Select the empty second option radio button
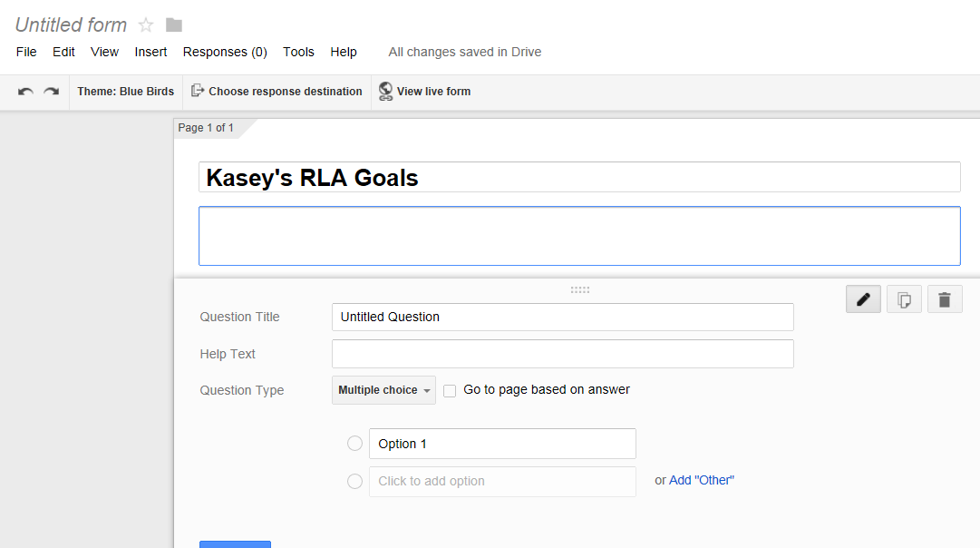The width and height of the screenshot is (980, 548). pyautogui.click(x=354, y=481)
